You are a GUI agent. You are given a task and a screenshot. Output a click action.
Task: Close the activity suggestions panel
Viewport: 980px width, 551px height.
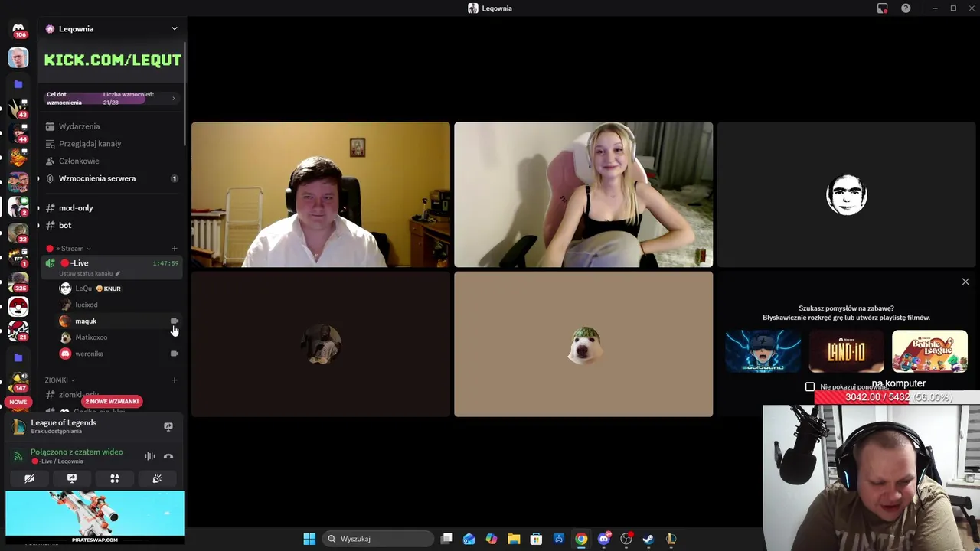pos(965,282)
